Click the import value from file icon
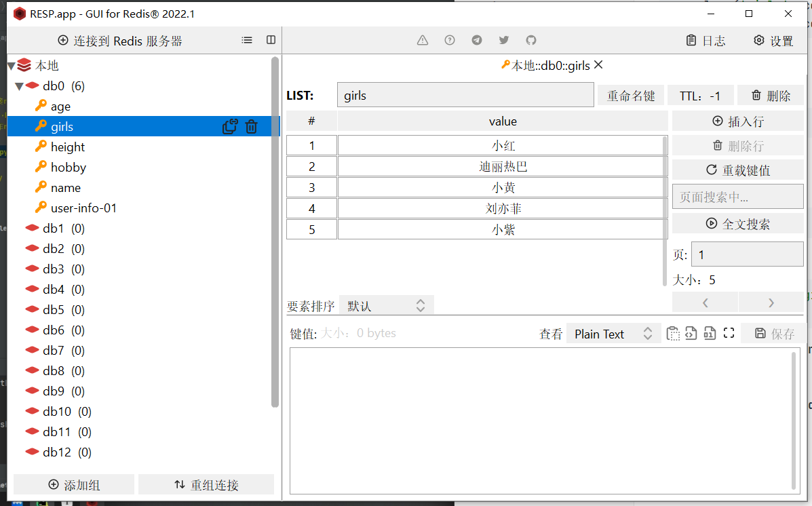 tap(691, 334)
